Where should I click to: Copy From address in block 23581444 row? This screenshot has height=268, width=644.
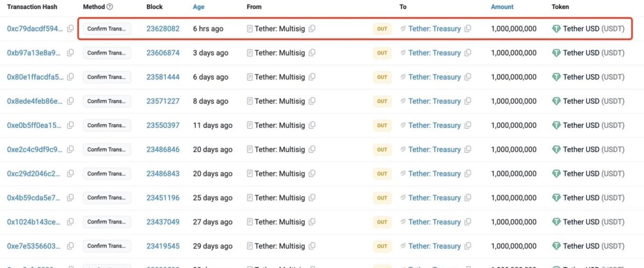(x=312, y=77)
